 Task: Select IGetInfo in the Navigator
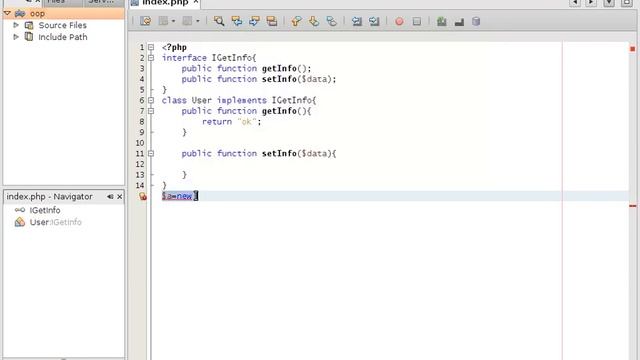coord(45,210)
